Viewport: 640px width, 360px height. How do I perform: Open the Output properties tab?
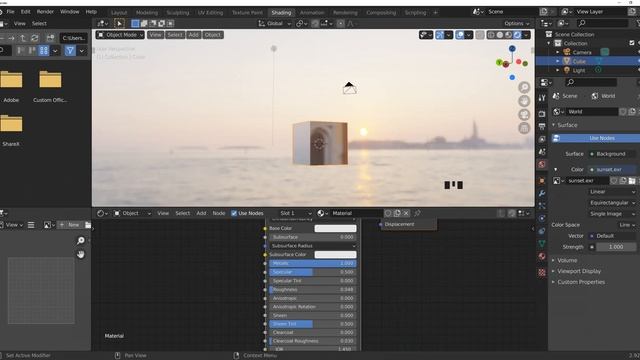pos(542,127)
